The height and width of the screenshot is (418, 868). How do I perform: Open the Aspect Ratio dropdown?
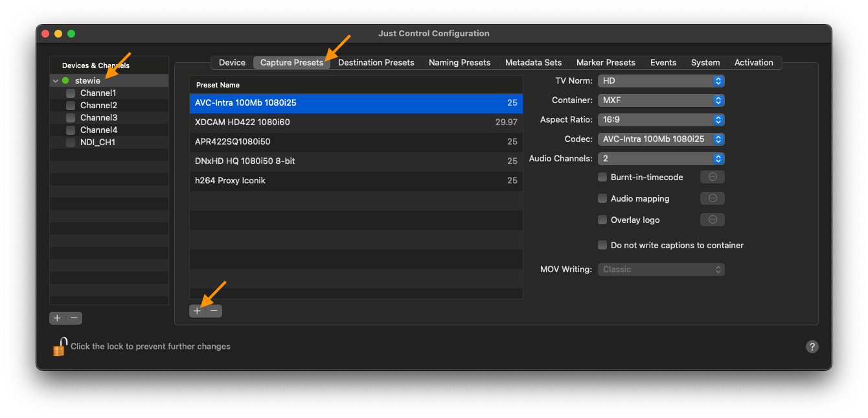(661, 120)
